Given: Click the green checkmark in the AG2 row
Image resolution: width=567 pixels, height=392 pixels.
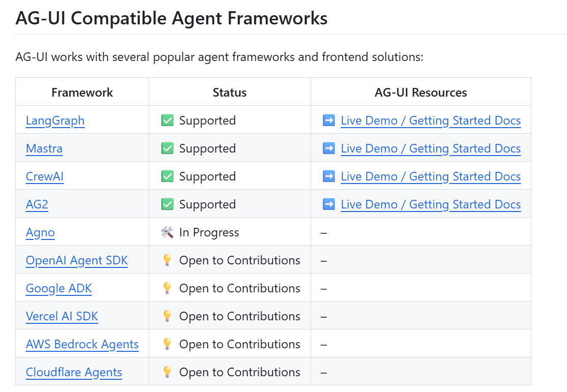Looking at the screenshot, I should 167,204.
